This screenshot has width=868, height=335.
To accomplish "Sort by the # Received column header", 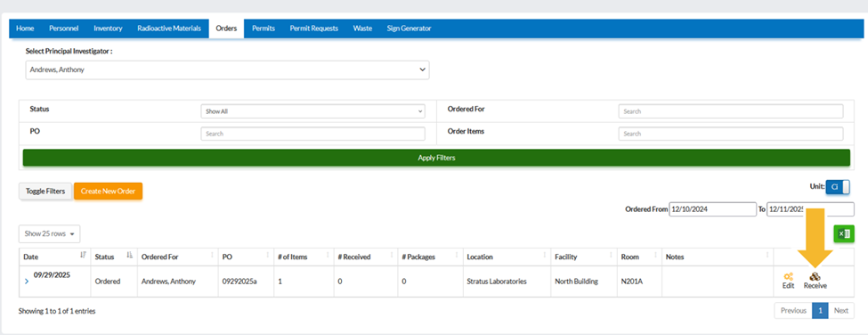I will [366, 257].
